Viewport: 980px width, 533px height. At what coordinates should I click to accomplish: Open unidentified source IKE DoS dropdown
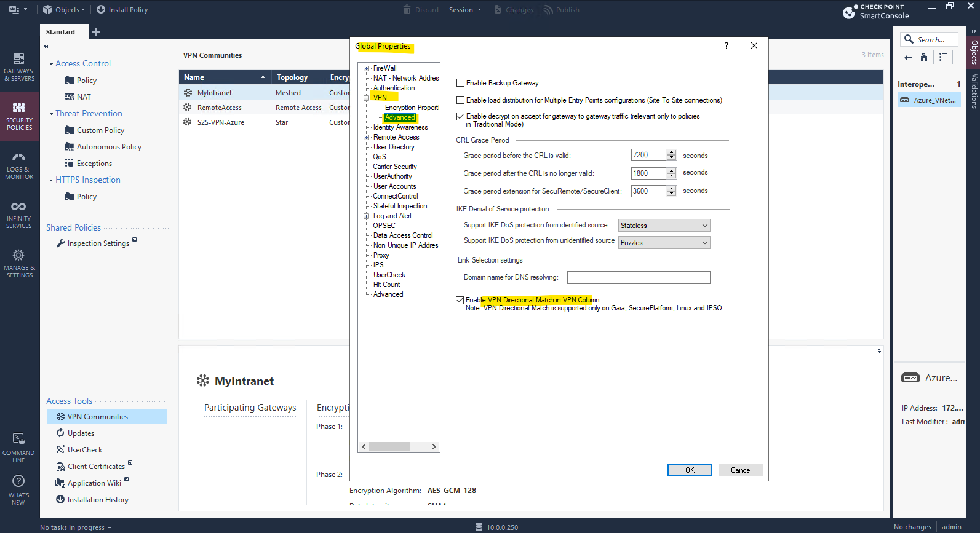pos(664,243)
